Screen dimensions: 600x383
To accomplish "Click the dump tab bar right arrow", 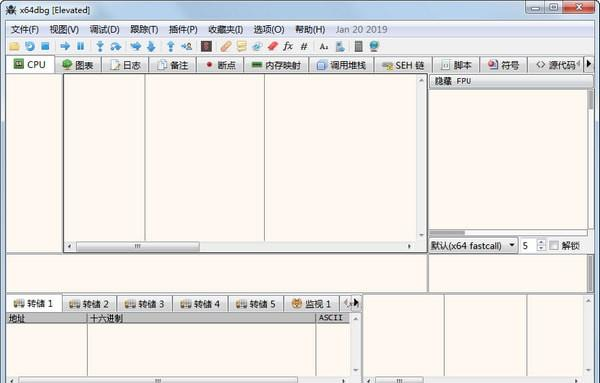I will point(356,303).
